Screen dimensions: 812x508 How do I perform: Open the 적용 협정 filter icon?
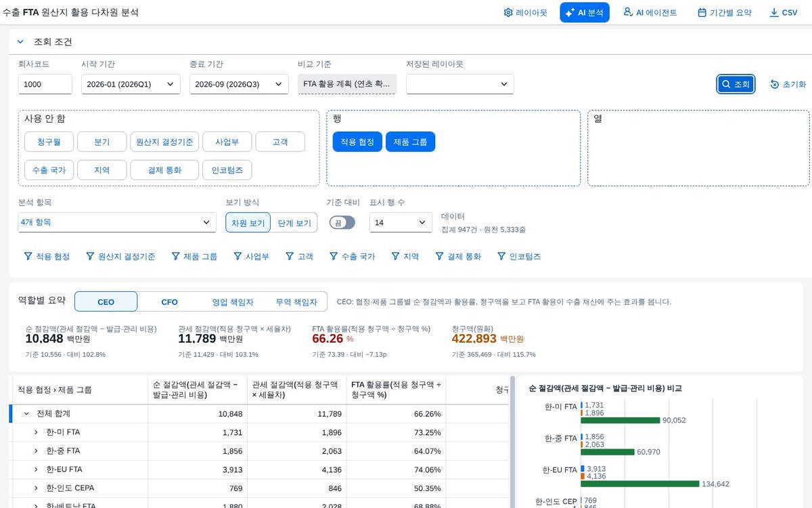click(28, 257)
